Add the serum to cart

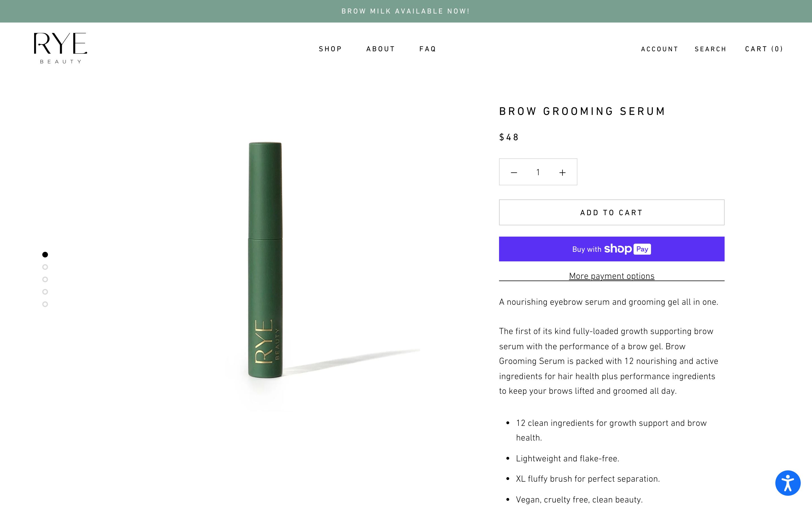click(x=611, y=212)
